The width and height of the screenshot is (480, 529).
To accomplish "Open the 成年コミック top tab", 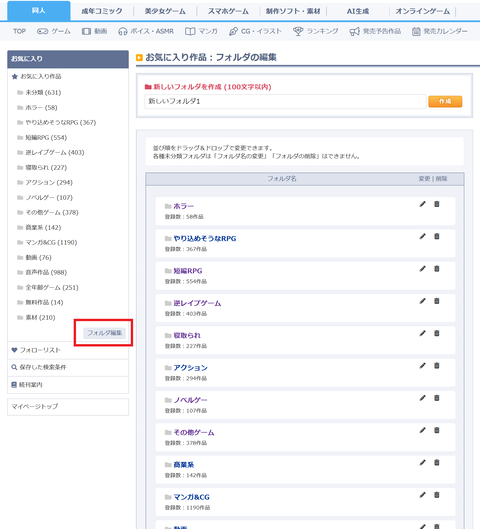I will (102, 11).
